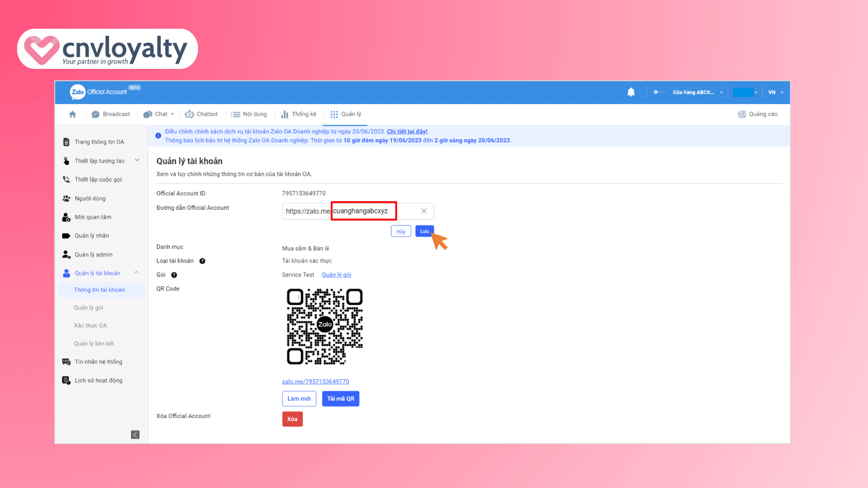Viewport: 868px width, 488px height.
Task: Open notifications via the bell icon
Action: 631,92
